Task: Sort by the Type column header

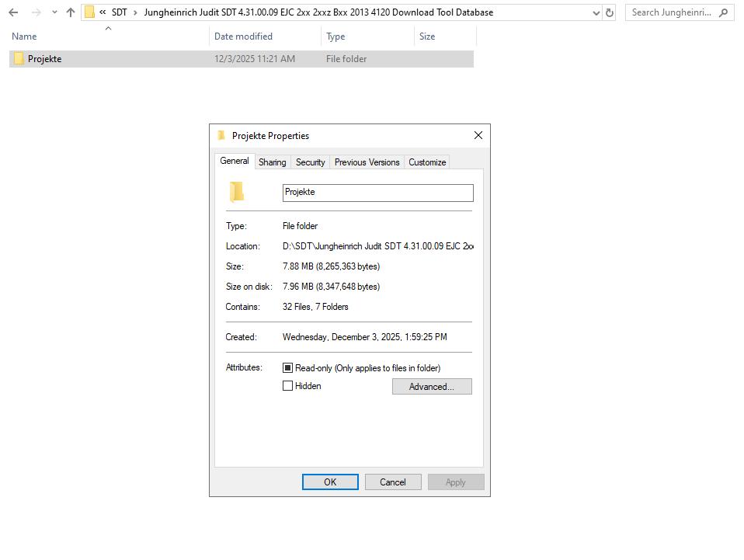Action: 335,37
